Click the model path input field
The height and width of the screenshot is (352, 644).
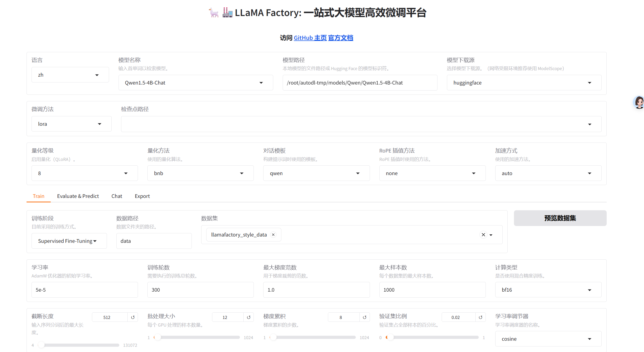point(360,83)
